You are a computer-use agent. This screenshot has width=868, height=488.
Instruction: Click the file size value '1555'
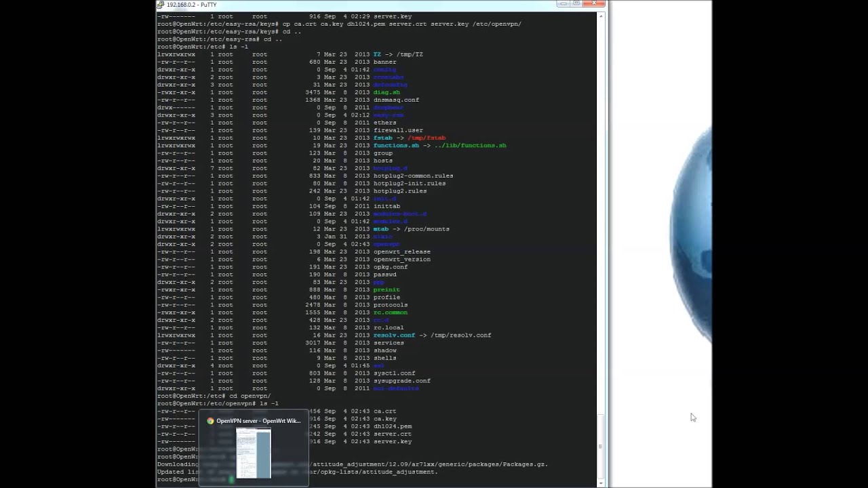pos(313,312)
